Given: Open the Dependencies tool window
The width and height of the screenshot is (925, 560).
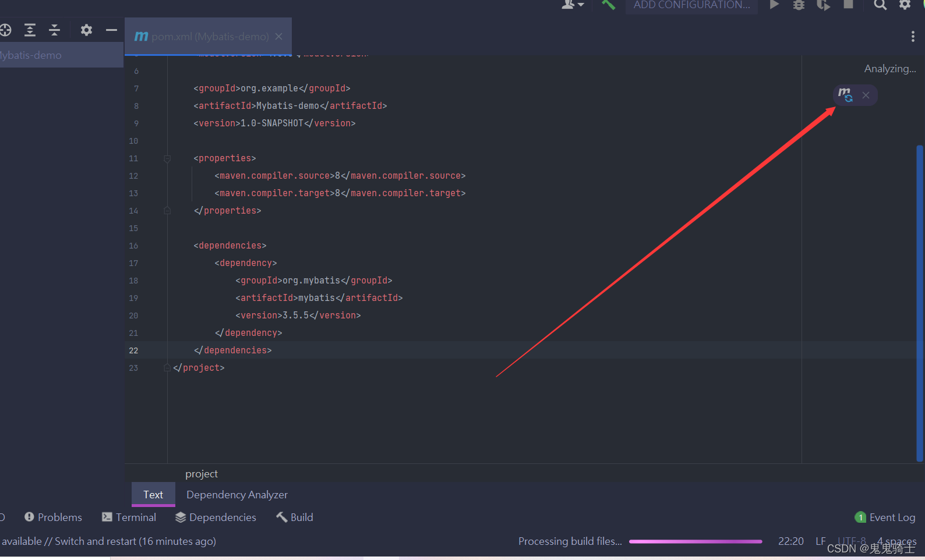Looking at the screenshot, I should [216, 517].
